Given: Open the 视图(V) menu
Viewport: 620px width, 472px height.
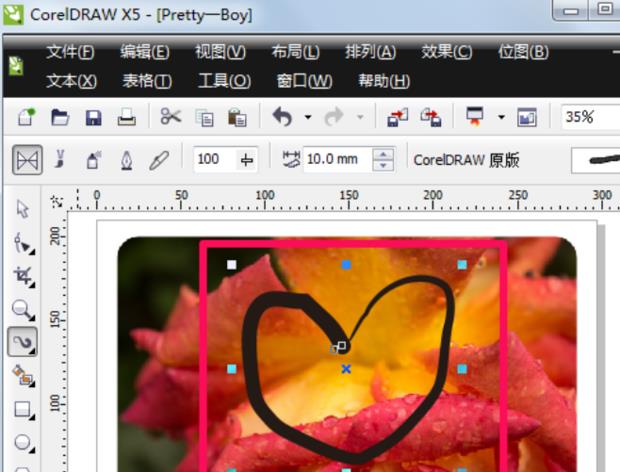Looking at the screenshot, I should pyautogui.click(x=220, y=52).
